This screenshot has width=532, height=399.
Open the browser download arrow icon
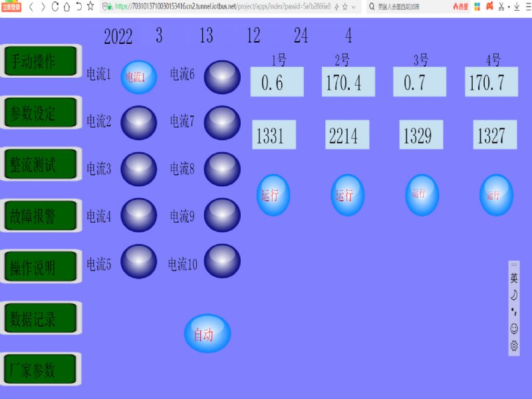[x=517, y=7]
